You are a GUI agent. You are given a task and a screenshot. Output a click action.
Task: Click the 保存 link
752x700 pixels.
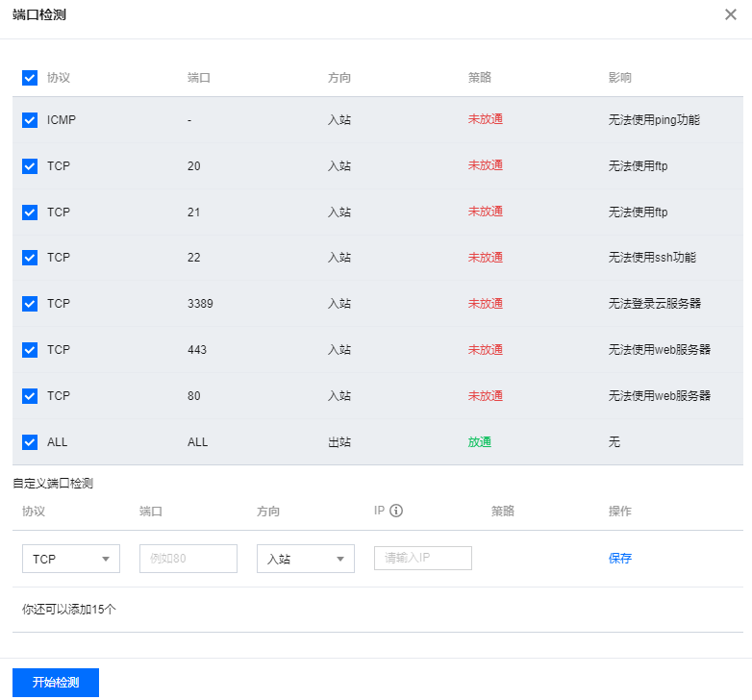click(620, 559)
